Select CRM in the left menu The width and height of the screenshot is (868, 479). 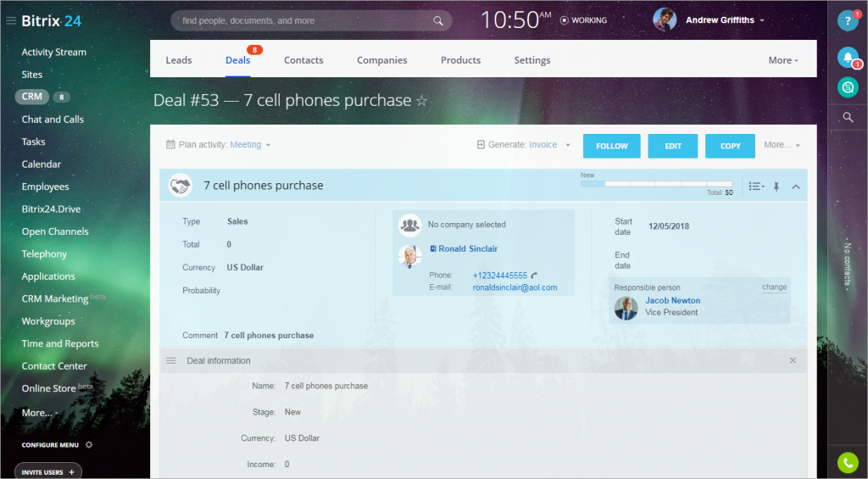tap(32, 97)
